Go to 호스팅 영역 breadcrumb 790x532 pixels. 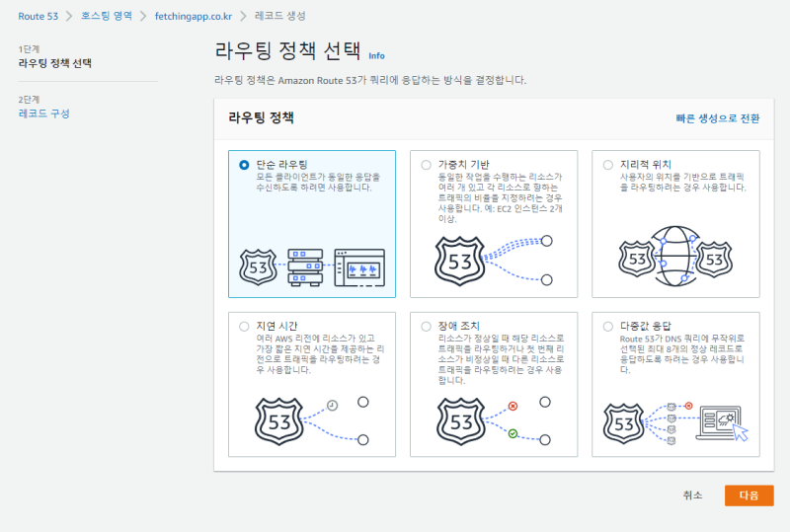[x=107, y=16]
